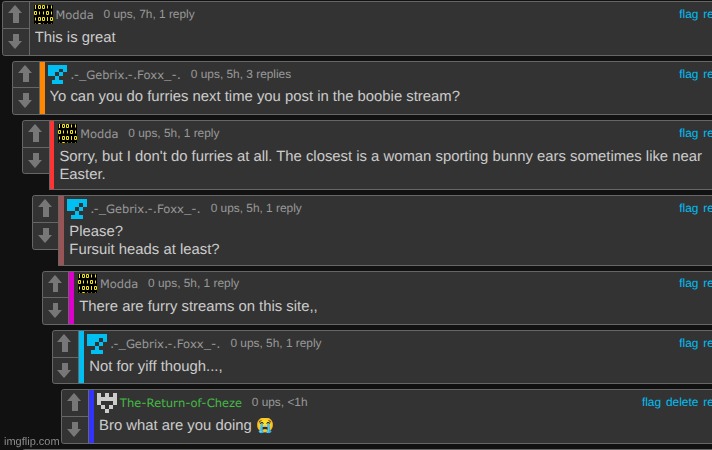Upvote Modda's "This is great" comment

pos(14,16)
